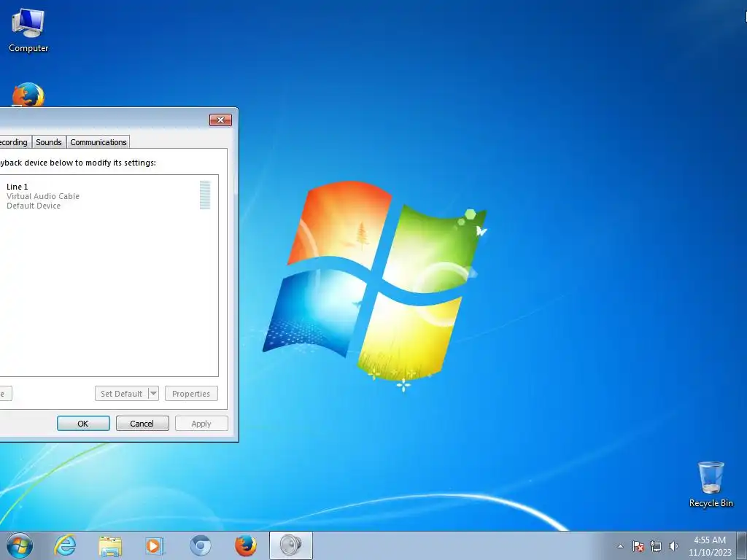747x560 pixels.
Task: Launch Internet Explorer from the taskbar
Action: pyautogui.click(x=65, y=545)
